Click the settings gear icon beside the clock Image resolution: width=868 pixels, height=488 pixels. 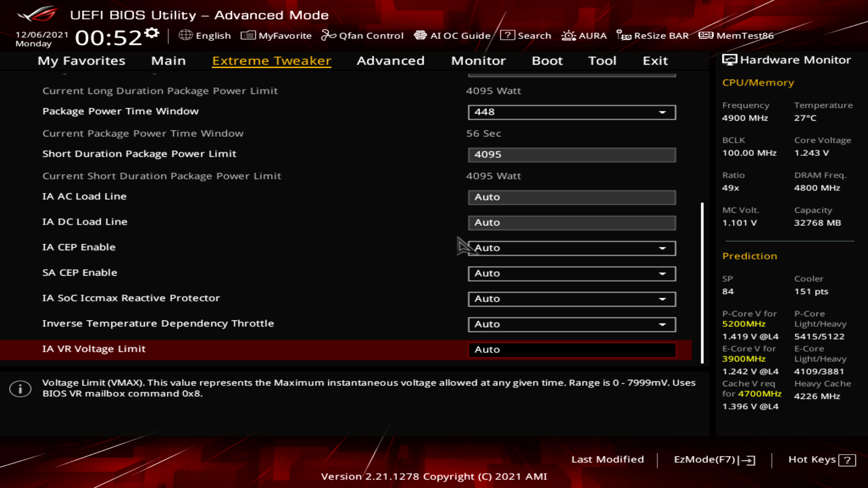point(152,33)
